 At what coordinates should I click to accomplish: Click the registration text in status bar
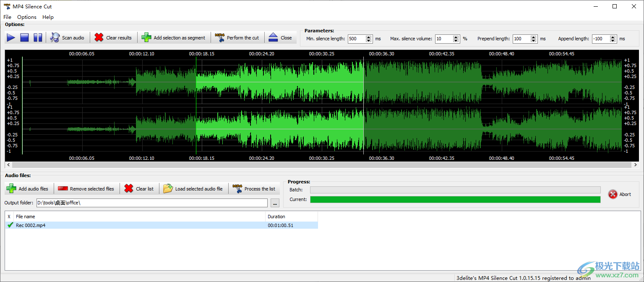524,278
